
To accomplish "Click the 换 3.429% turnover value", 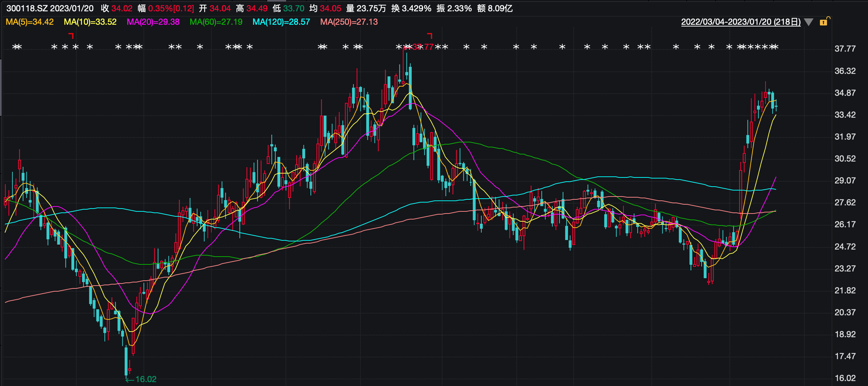I will (x=411, y=8).
